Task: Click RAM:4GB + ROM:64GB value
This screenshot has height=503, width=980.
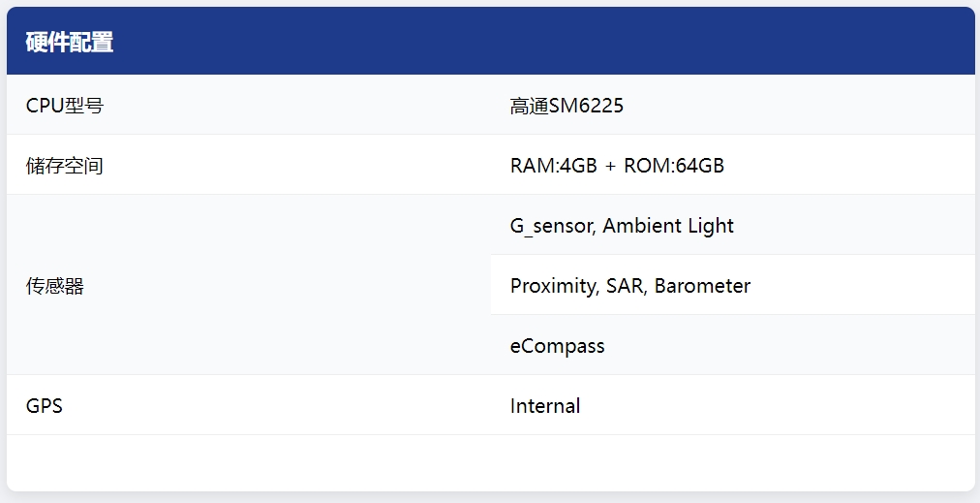Action: click(617, 166)
